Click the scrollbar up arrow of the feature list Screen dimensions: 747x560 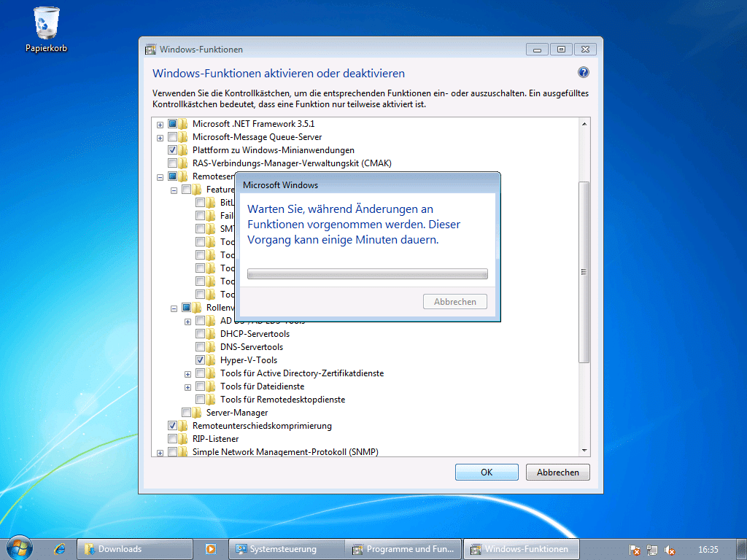pyautogui.click(x=584, y=124)
